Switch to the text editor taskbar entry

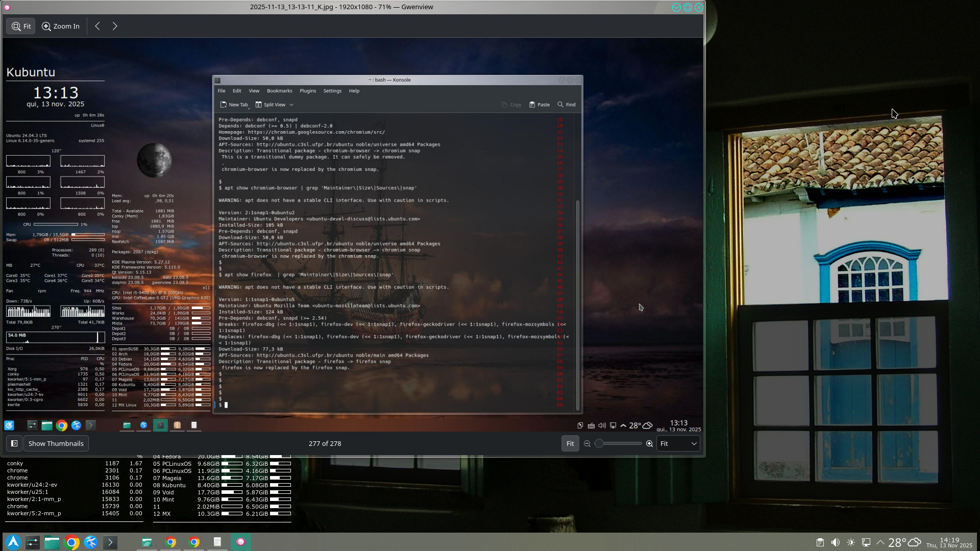point(217,542)
